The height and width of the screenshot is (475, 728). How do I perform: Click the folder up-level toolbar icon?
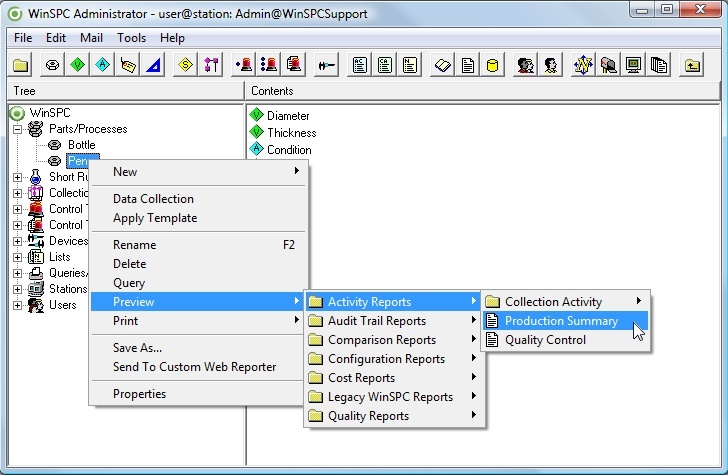tap(692, 65)
